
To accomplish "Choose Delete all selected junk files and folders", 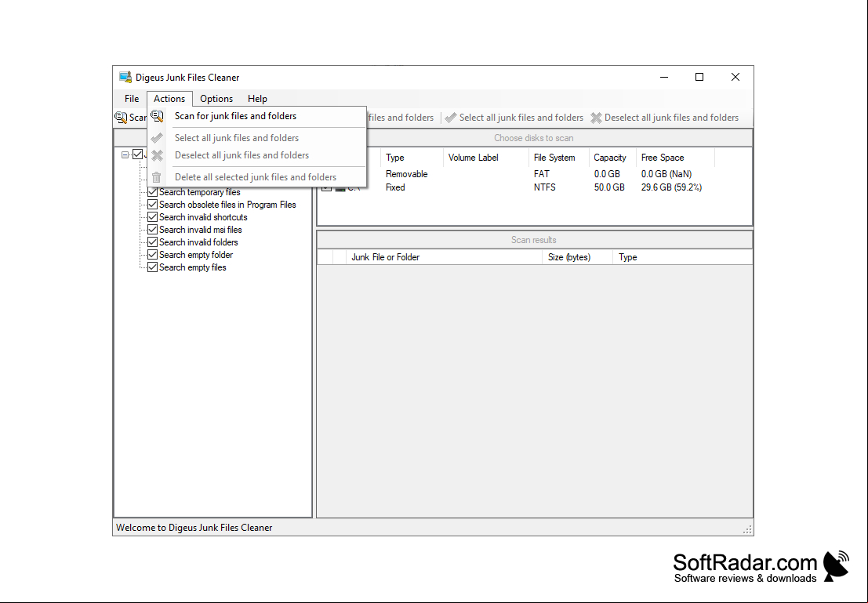I will click(257, 177).
